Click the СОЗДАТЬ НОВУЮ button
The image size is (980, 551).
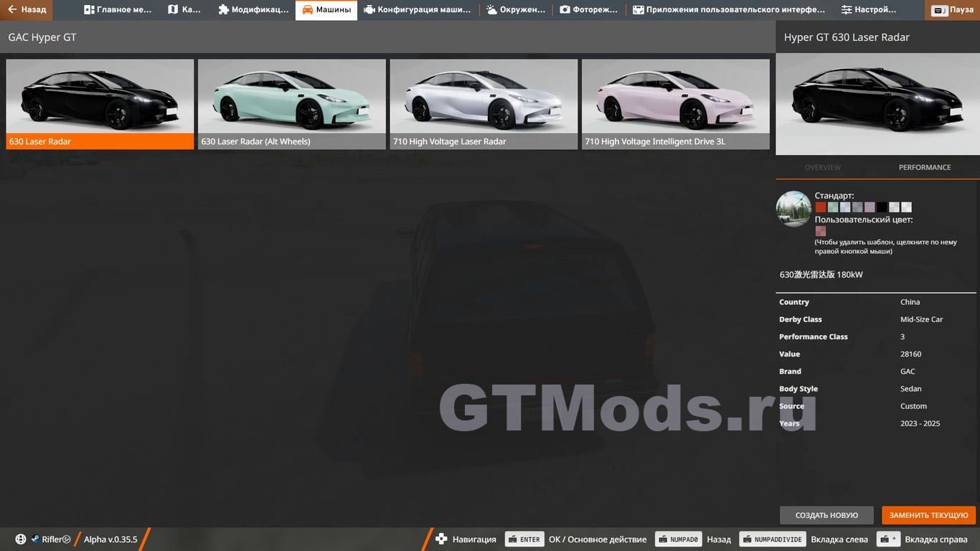coord(826,515)
